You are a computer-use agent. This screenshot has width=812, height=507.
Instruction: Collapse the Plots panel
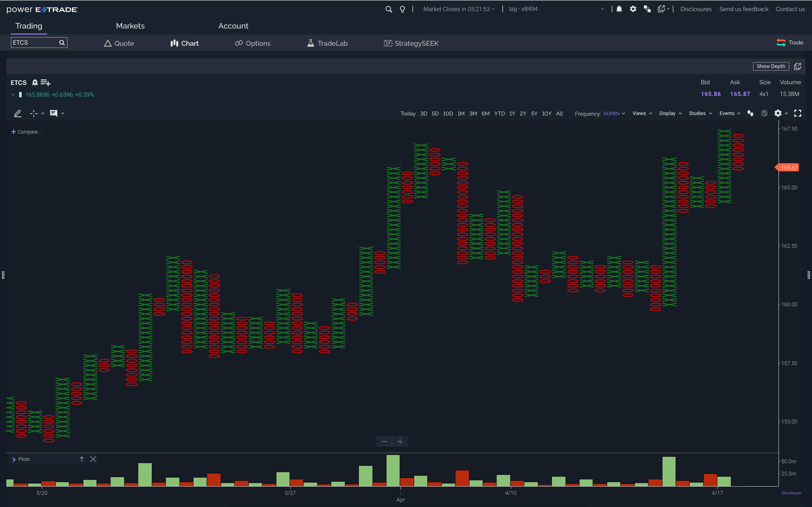coord(14,459)
